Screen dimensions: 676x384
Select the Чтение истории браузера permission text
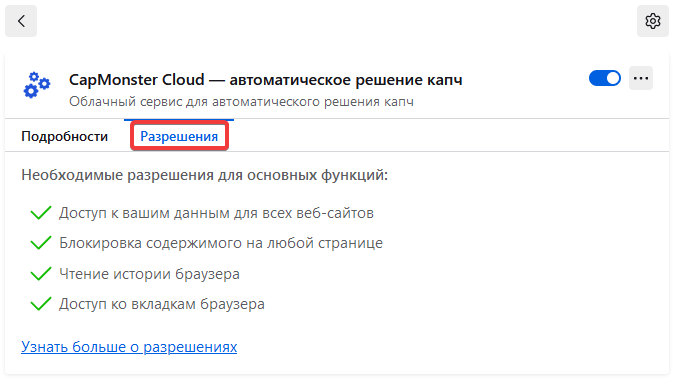(x=149, y=274)
